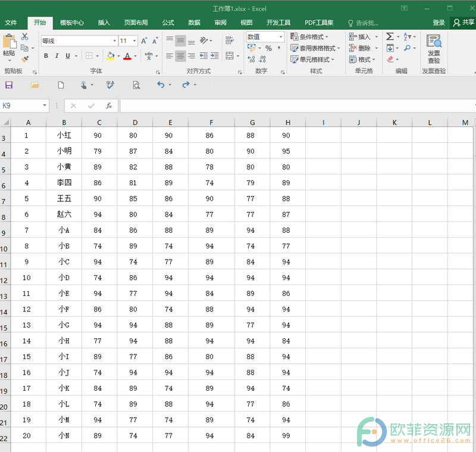Align text left
Image resolution: width=476 pixels, height=452 pixels.
170,56
